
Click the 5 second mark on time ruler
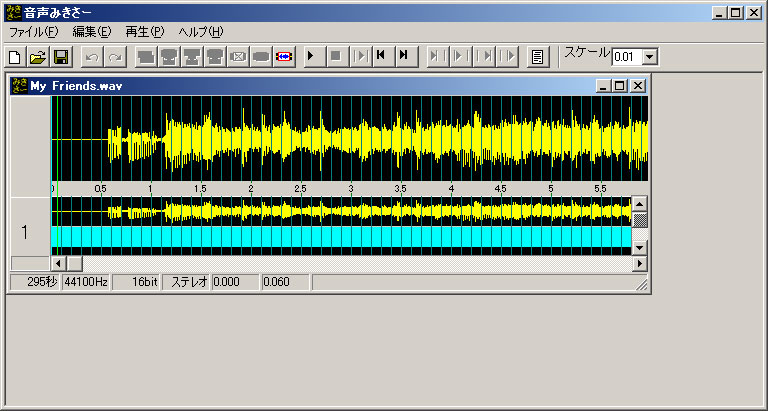[551, 189]
